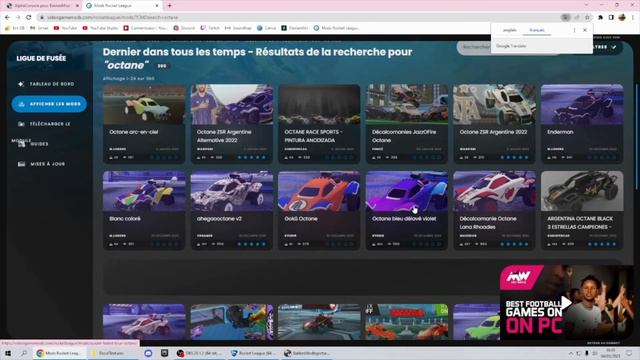Open OCTANE RACE SPORTS mod thumbnail
Image resolution: width=640 pixels, height=360 pixels.
319,104
